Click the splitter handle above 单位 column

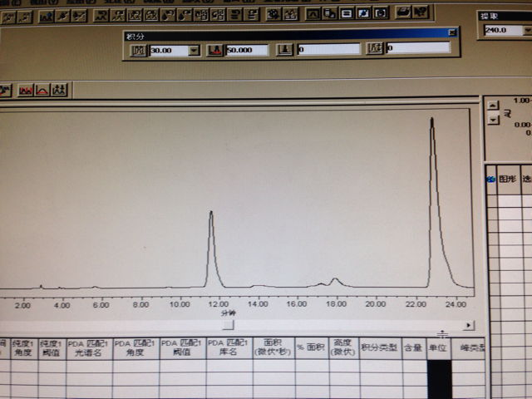coord(442,334)
